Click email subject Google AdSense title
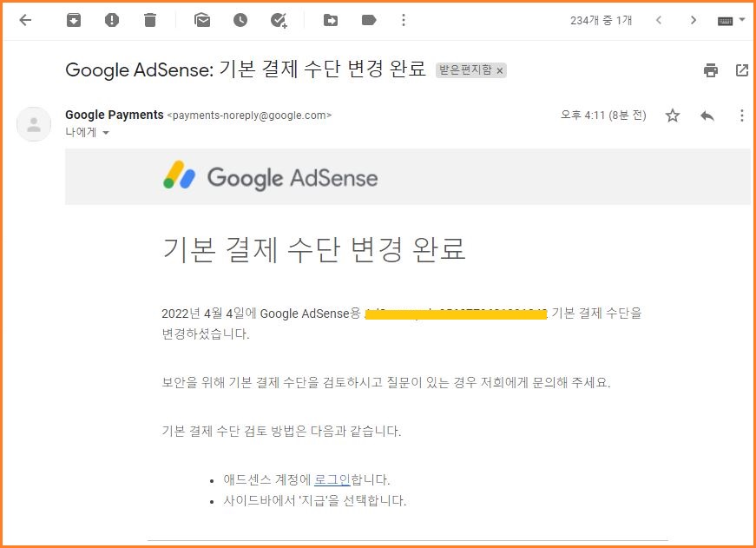Image resolution: width=756 pixels, height=548 pixels. point(246,69)
